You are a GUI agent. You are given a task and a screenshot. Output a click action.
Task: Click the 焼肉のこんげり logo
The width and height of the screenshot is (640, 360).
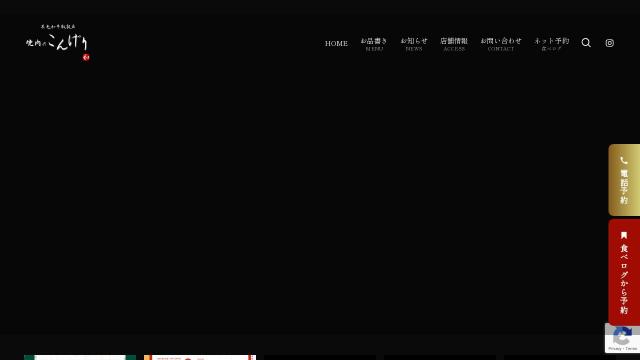58,42
